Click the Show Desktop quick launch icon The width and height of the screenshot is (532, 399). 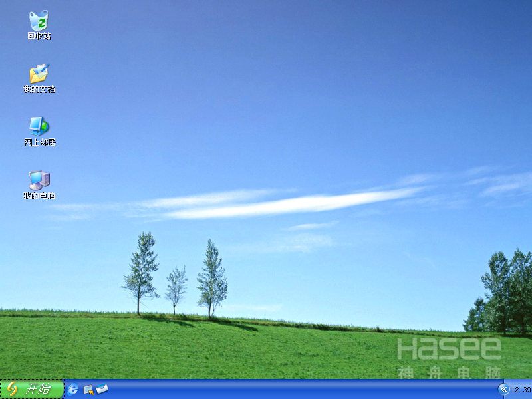point(88,390)
